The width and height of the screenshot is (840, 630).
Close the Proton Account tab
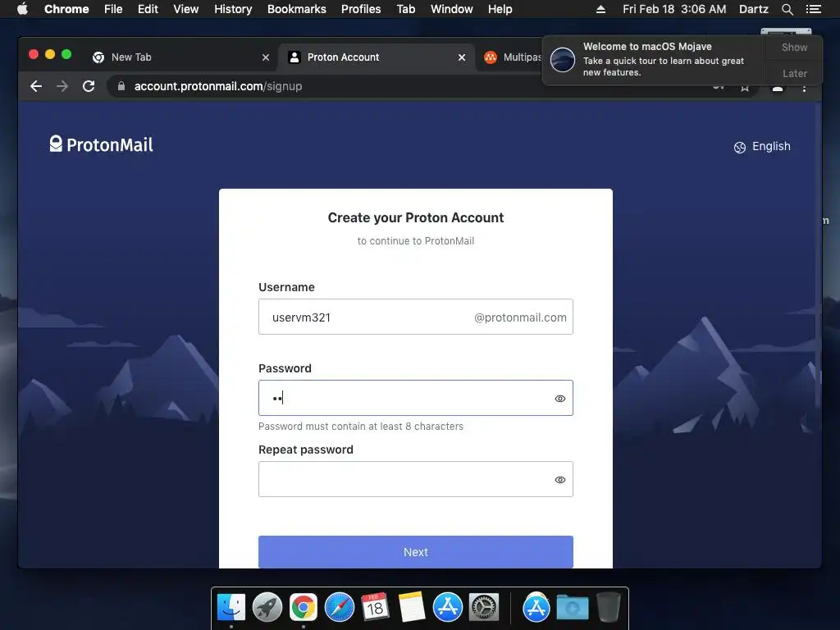point(461,57)
